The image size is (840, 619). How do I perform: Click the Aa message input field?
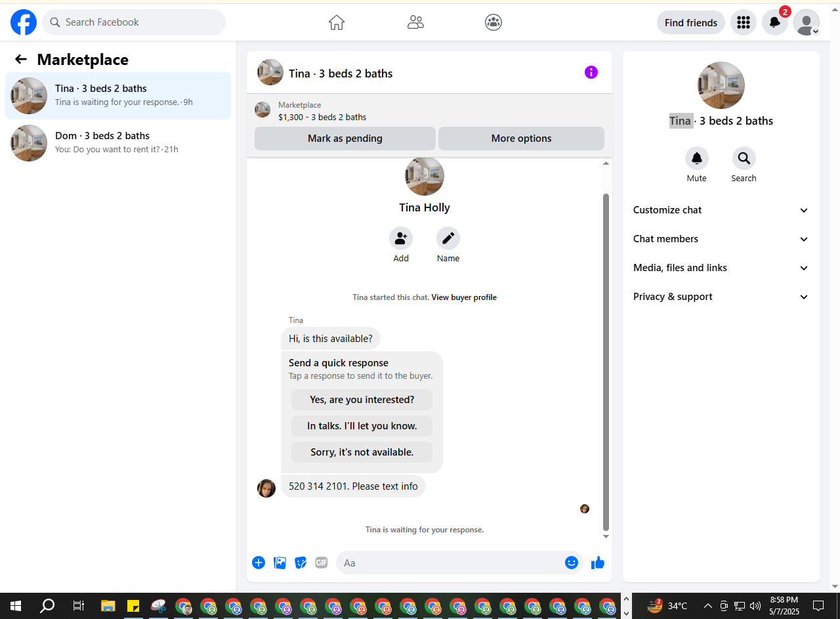pos(450,563)
